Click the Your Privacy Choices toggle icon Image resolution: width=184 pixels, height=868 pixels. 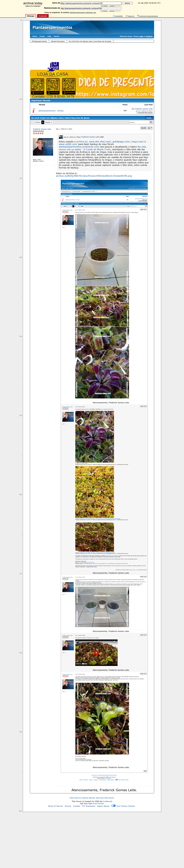[113, 806]
